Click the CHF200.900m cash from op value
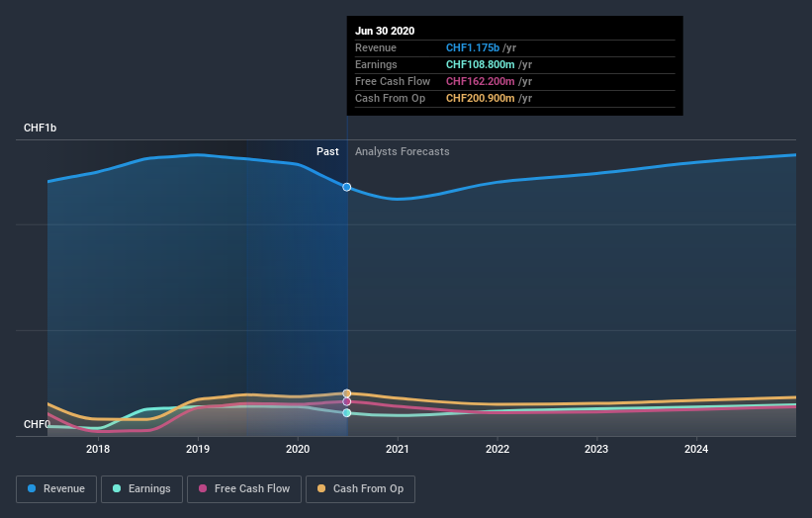This screenshot has height=518, width=812. tap(481, 98)
